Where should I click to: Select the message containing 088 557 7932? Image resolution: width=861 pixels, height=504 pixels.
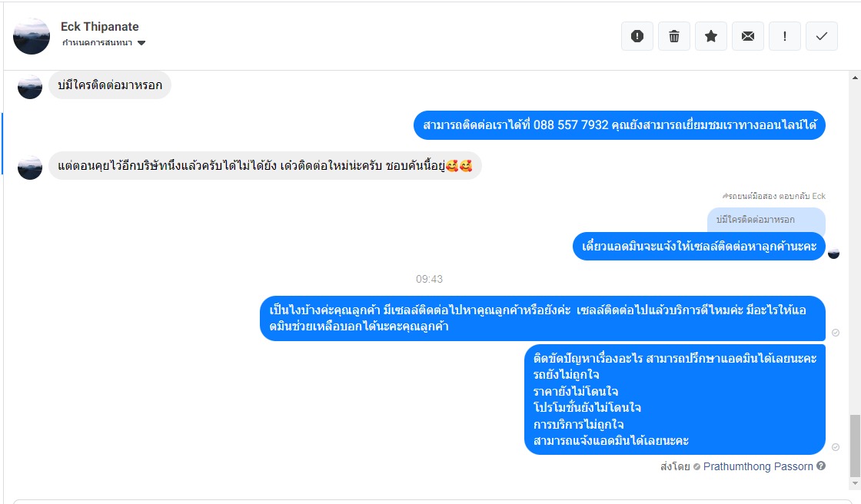coord(620,125)
